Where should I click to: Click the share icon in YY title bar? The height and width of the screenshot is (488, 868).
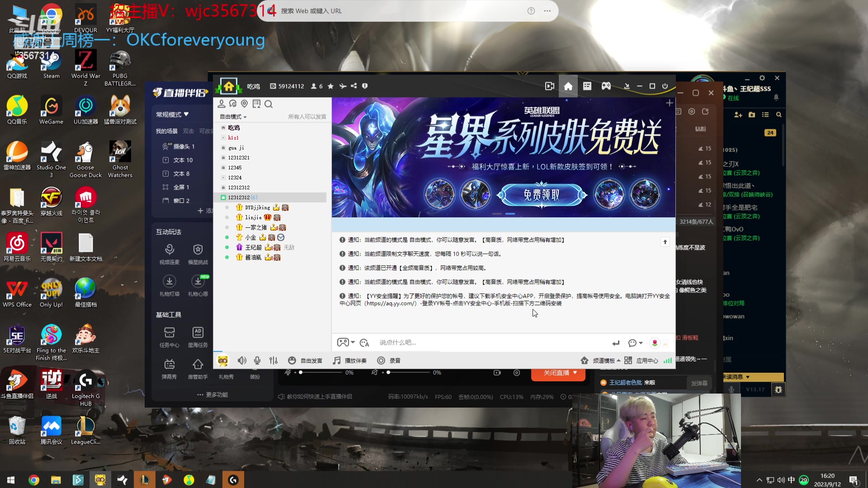point(354,86)
